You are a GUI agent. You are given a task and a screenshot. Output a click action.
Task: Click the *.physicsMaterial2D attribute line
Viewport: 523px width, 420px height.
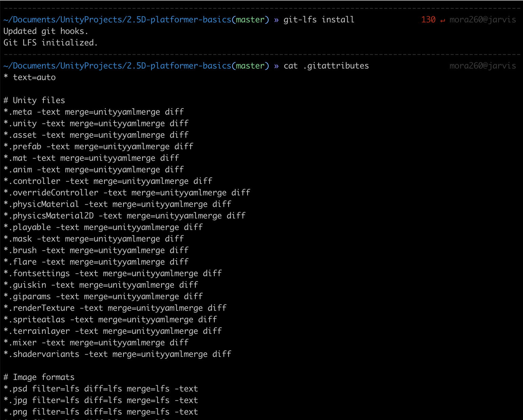tap(124, 216)
